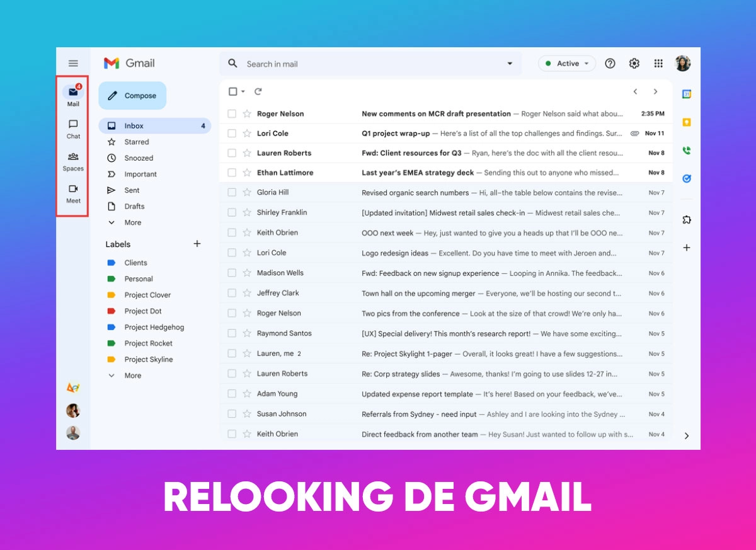756x550 pixels.
Task: Select the Lori Cole Q1 project wrap-up email checkbox
Action: (232, 134)
